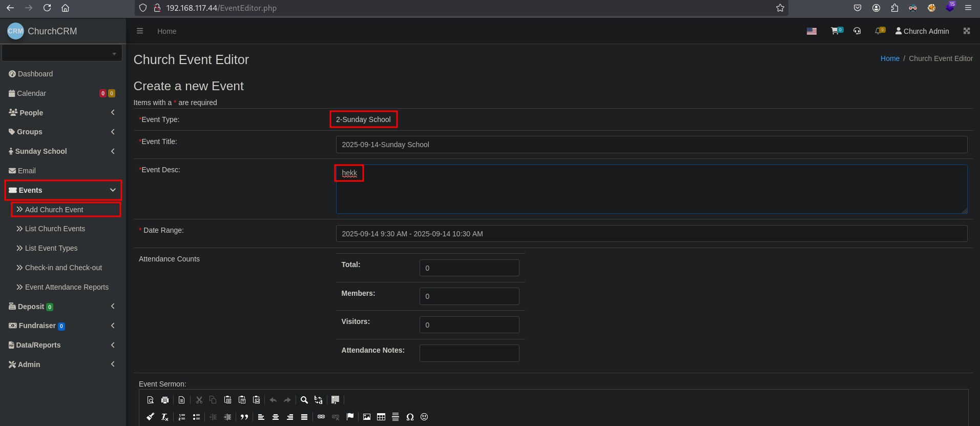Toggle numbered list formatting
Viewport: 980px width, 426px height.
(x=182, y=417)
